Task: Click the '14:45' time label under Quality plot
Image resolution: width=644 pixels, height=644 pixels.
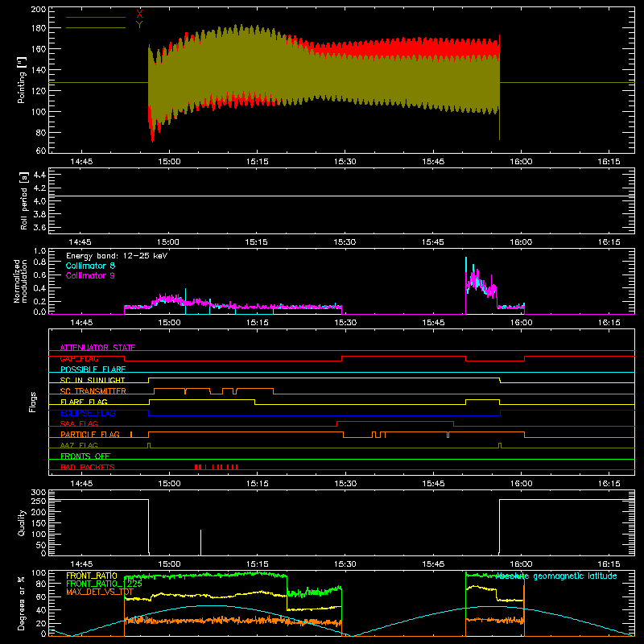Action: coord(81,564)
